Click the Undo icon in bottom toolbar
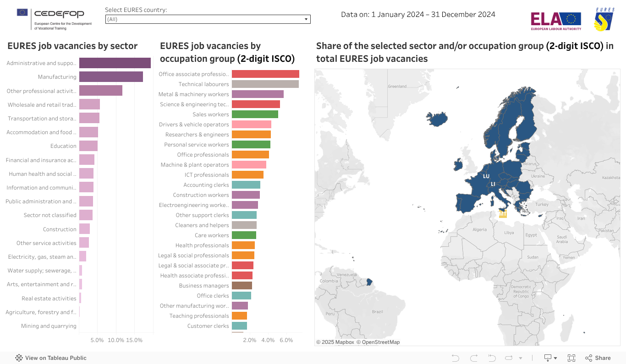The width and height of the screenshot is (626, 364). (x=455, y=358)
